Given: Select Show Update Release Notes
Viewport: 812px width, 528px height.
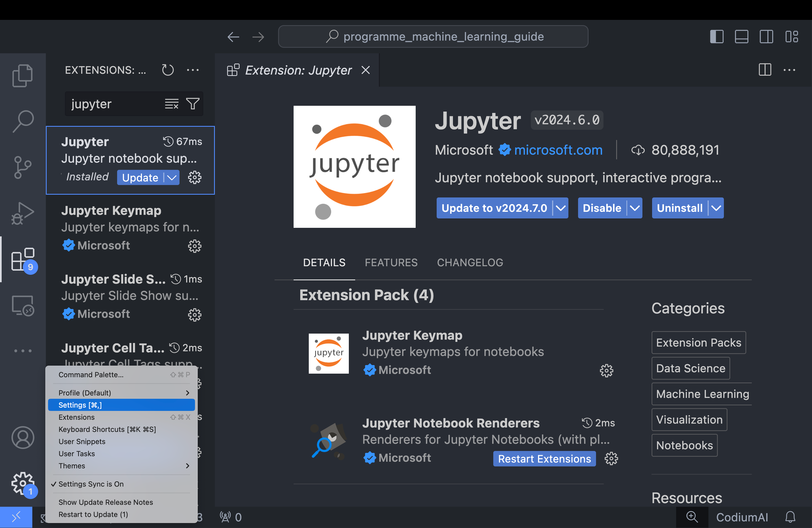Looking at the screenshot, I should [122, 502].
